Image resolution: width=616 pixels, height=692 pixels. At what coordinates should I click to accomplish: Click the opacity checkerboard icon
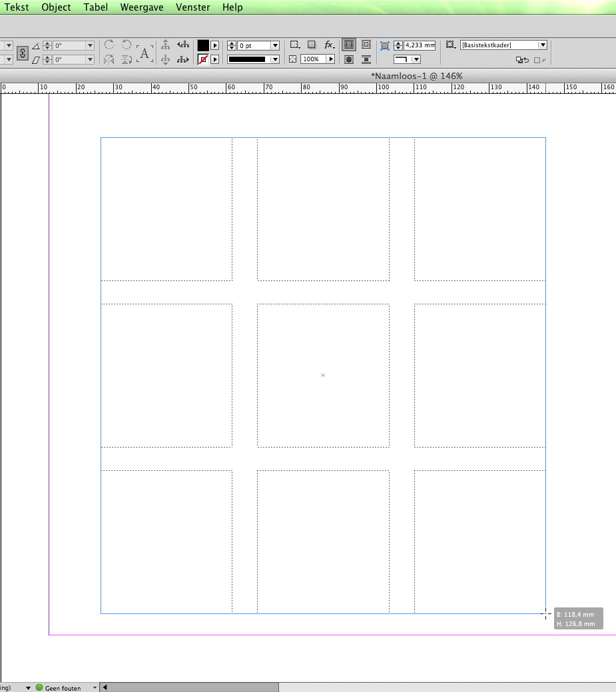pos(292,59)
